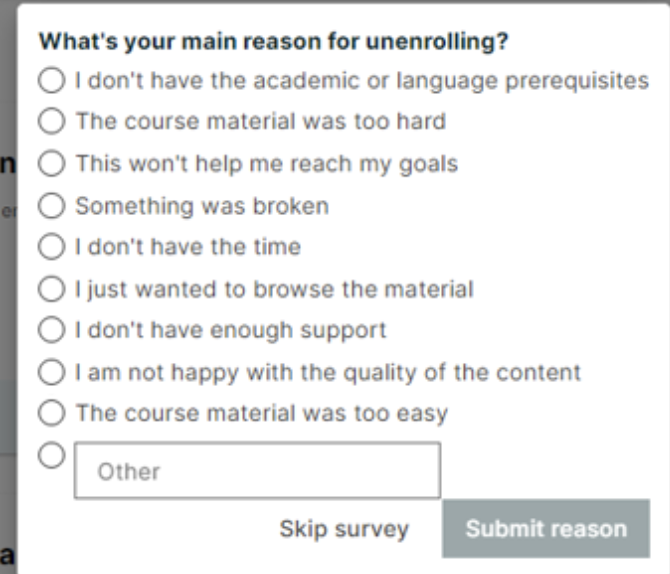Select the academic or language prerequisites radio button
The width and height of the screenshot is (670, 574).
tap(52, 80)
